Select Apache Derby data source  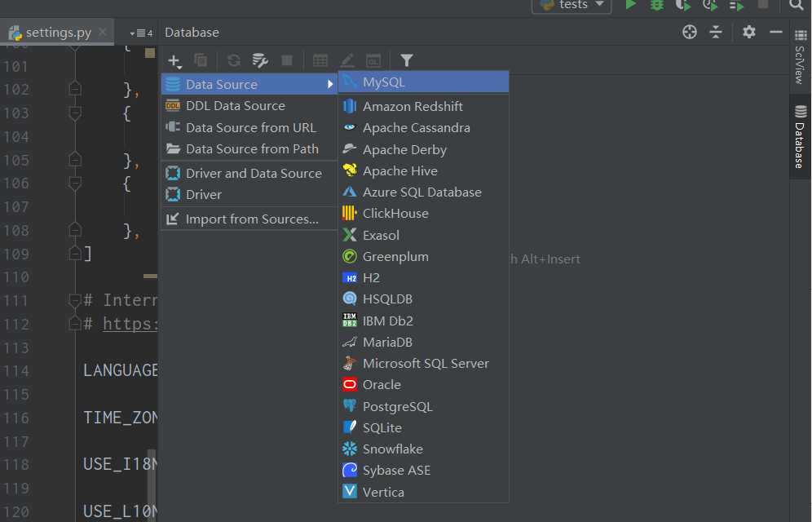pyautogui.click(x=424, y=149)
